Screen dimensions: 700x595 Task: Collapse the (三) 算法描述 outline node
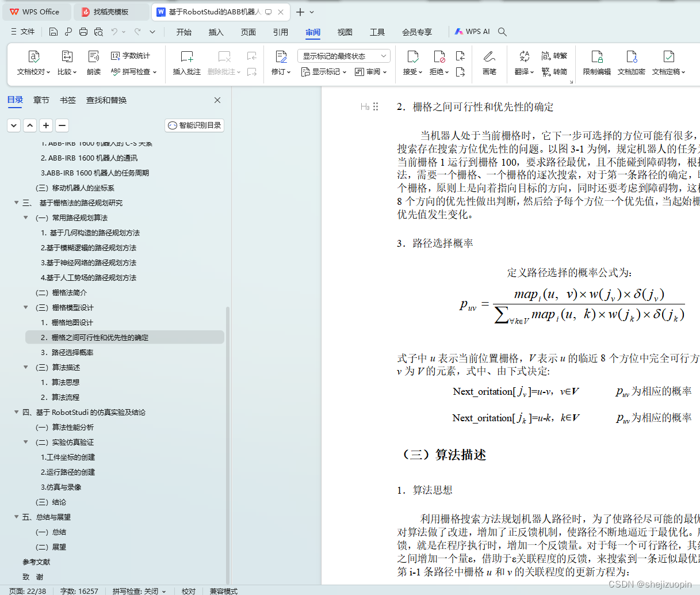coord(26,367)
